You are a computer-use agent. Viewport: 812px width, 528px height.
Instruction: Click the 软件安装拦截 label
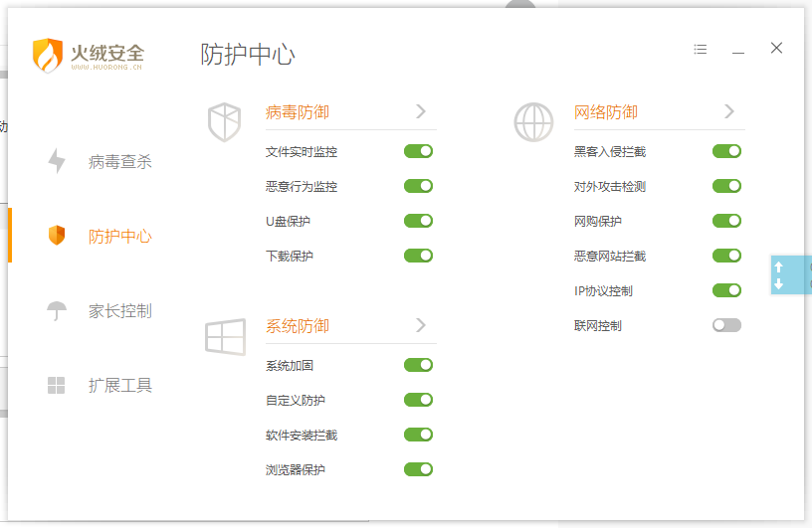301,436
